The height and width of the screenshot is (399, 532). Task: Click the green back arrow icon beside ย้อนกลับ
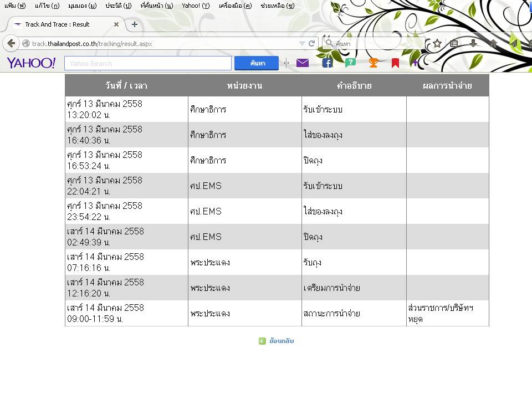(x=262, y=341)
